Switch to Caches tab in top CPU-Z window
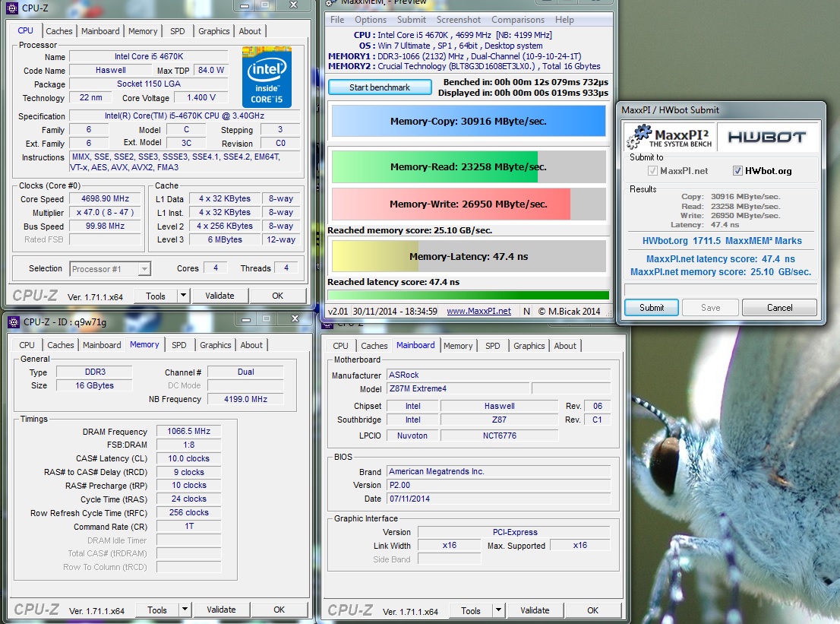The image size is (840, 624). click(x=59, y=31)
